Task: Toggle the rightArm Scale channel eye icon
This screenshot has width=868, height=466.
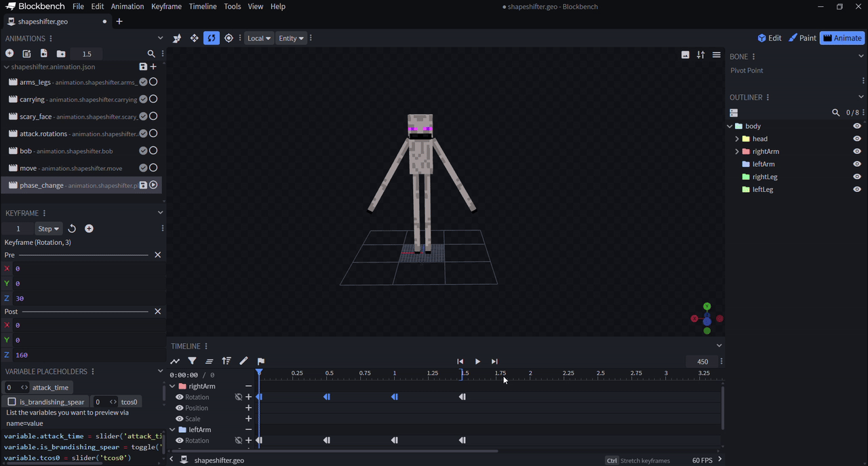Action: click(179, 419)
